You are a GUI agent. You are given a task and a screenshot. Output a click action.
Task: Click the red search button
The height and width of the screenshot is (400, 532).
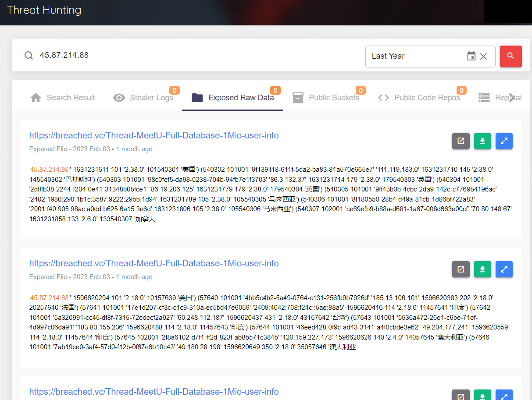tap(511, 56)
